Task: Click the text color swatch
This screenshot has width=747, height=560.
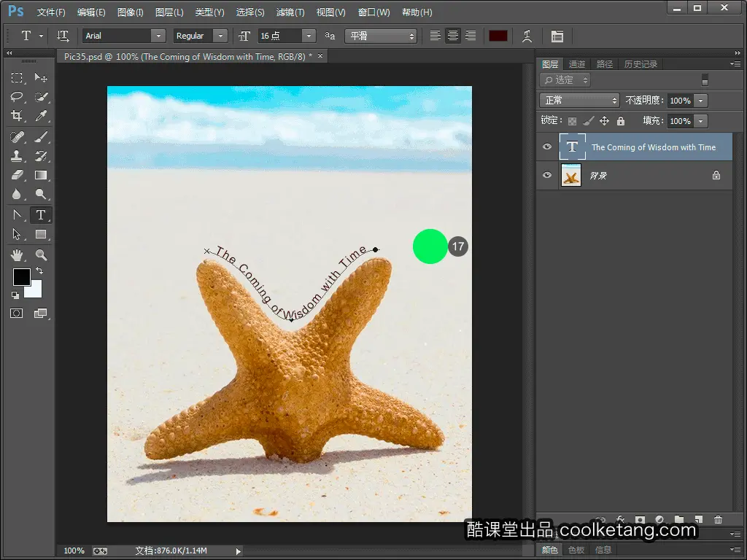Action: coord(498,36)
